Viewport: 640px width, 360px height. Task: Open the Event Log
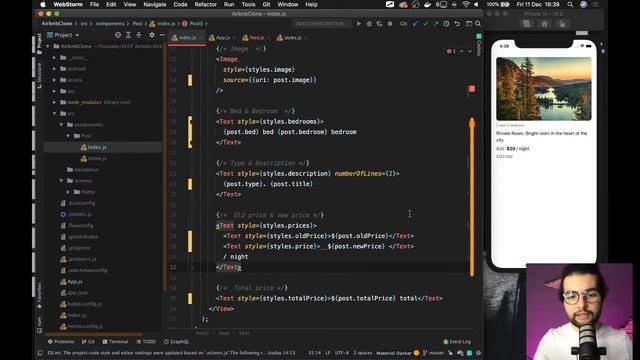(457, 342)
